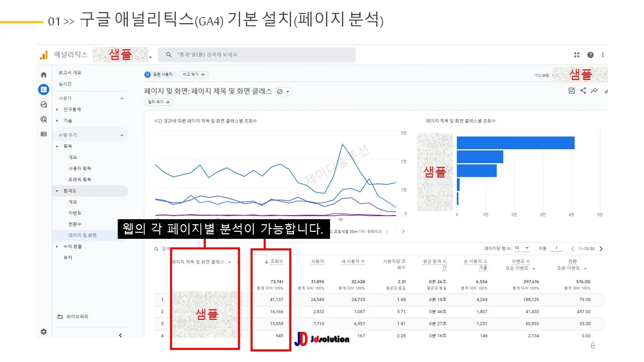Open 사용자 획득 report
Image resolution: width=644 pixels, height=362 pixels.
coord(80,168)
